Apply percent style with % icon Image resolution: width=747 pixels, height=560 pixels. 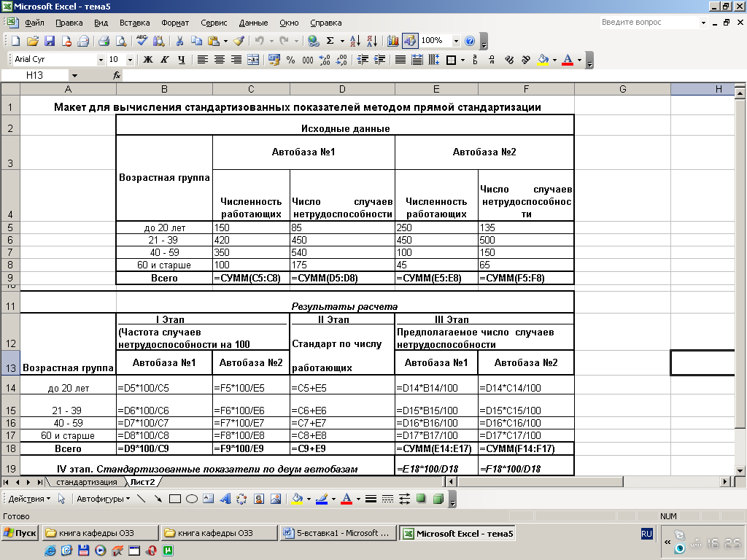[x=290, y=60]
